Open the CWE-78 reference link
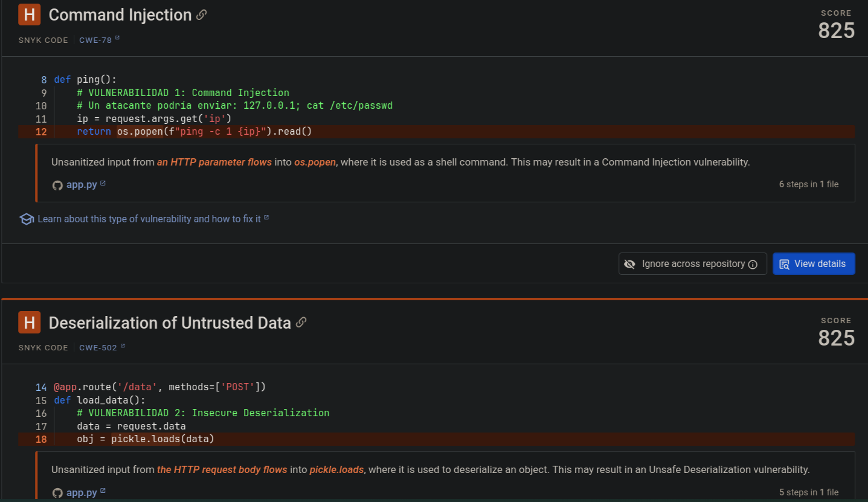The height and width of the screenshot is (502, 868). 95,40
